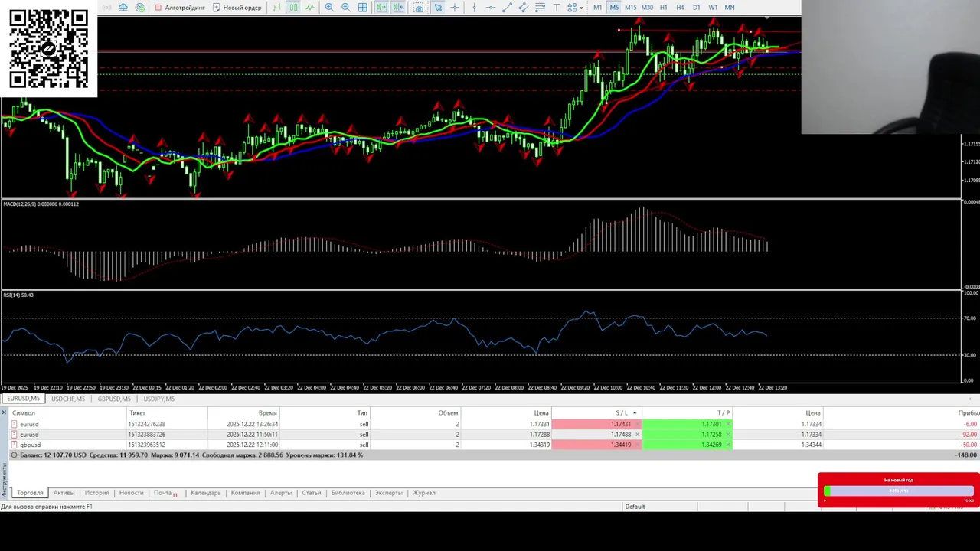Take chart screenshot with camera icon

coord(419,7)
